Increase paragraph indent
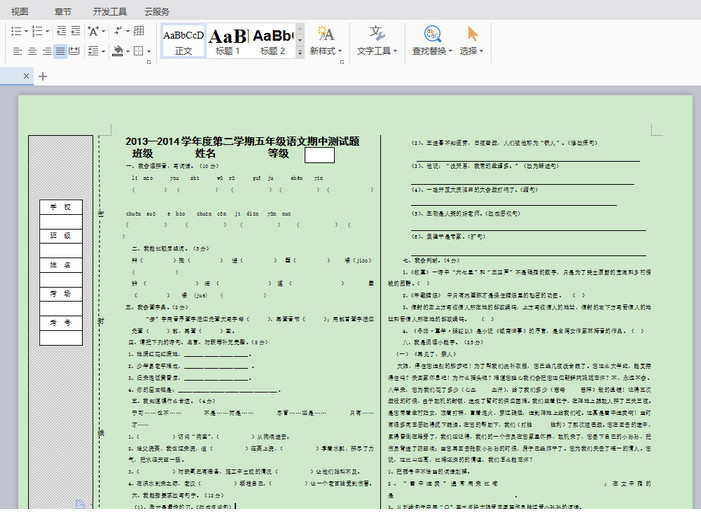701x529 pixels. point(76,31)
